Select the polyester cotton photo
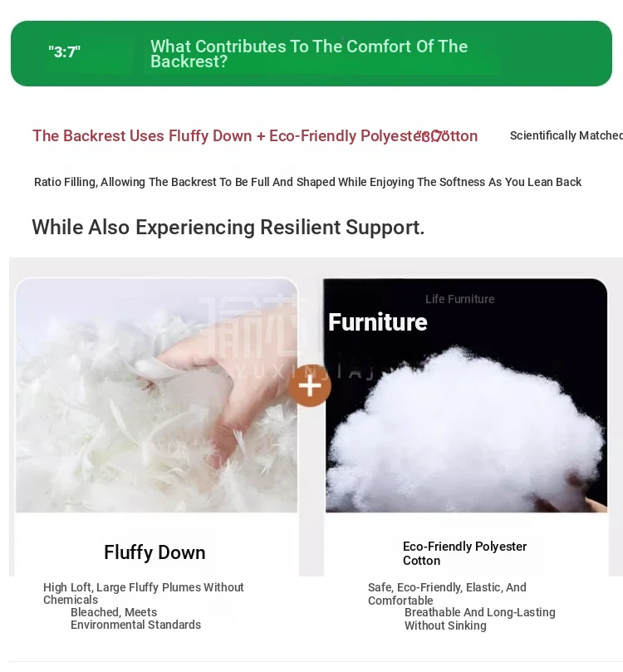The image size is (623, 672). click(x=466, y=395)
